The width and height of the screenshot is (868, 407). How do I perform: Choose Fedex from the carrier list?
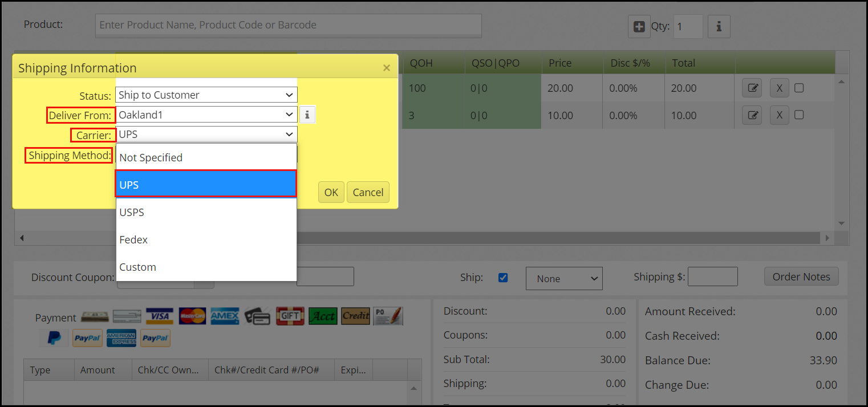click(206, 239)
